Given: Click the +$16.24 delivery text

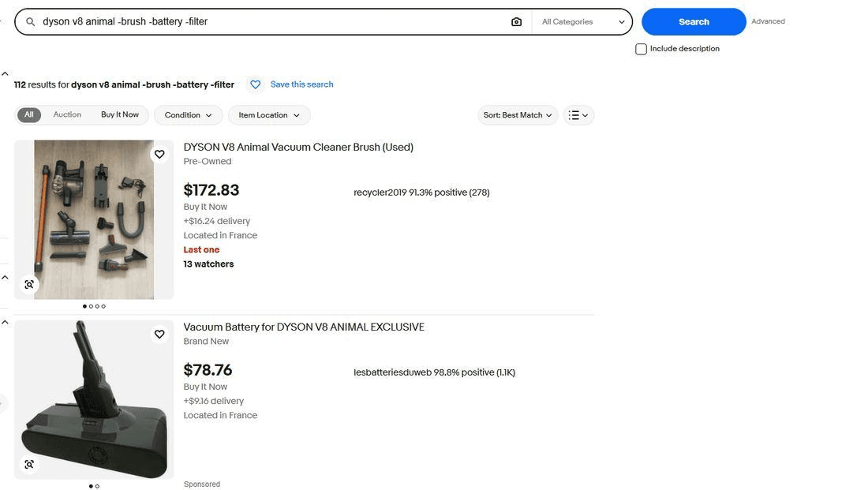Looking at the screenshot, I should (217, 221).
